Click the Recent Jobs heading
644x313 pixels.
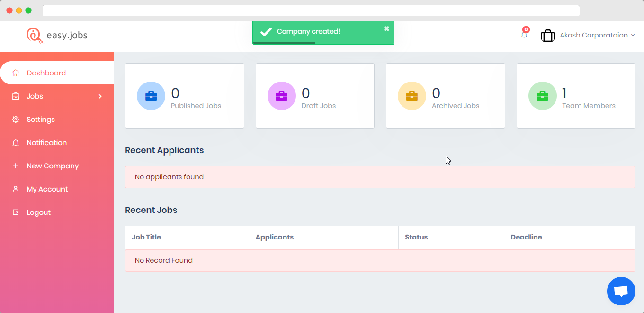click(x=151, y=210)
